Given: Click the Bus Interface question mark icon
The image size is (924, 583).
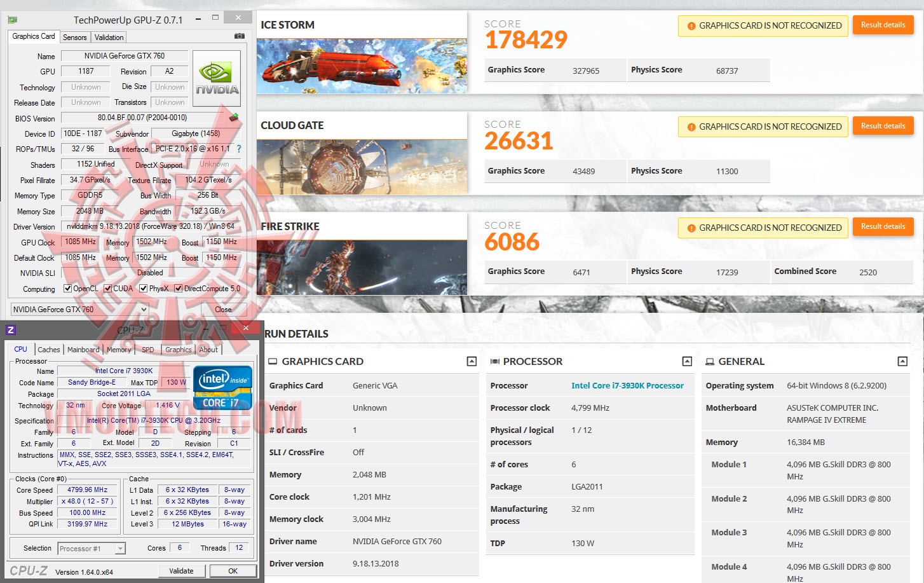Looking at the screenshot, I should pyautogui.click(x=239, y=149).
